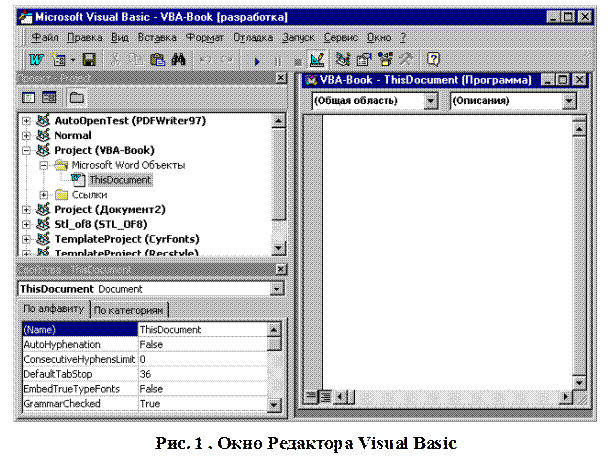The height and width of the screenshot is (467, 612).
Task: Open Project Explorer toolbar icon
Action: click(x=343, y=60)
